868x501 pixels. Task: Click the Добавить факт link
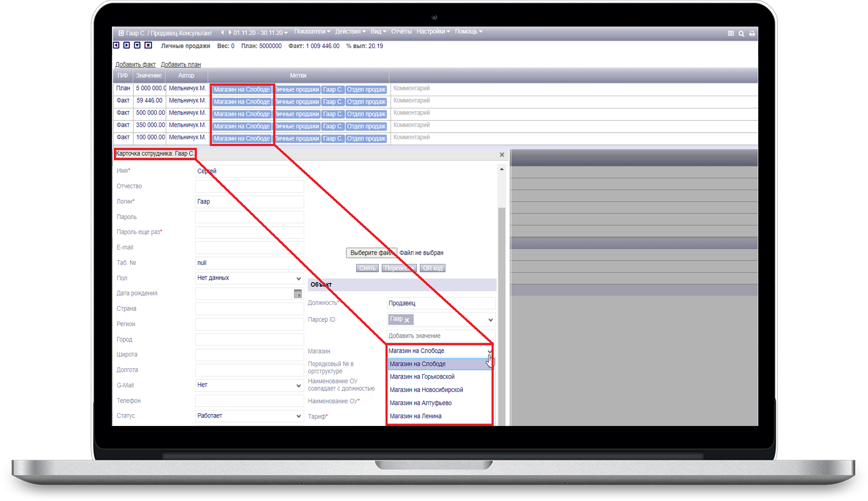point(135,64)
